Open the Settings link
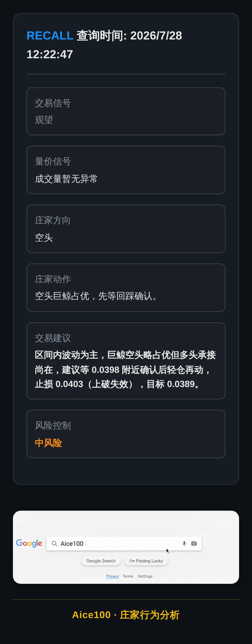Image resolution: width=252 pixels, height=644 pixels. click(x=145, y=576)
